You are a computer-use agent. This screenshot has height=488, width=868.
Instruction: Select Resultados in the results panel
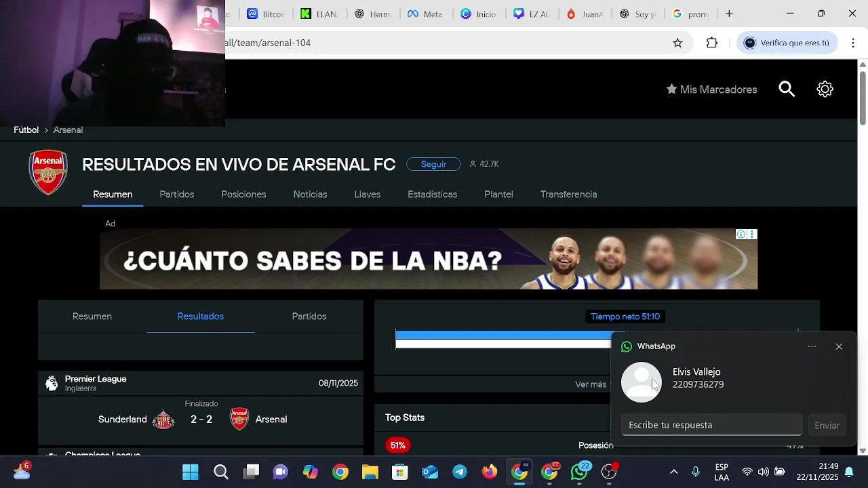click(201, 317)
